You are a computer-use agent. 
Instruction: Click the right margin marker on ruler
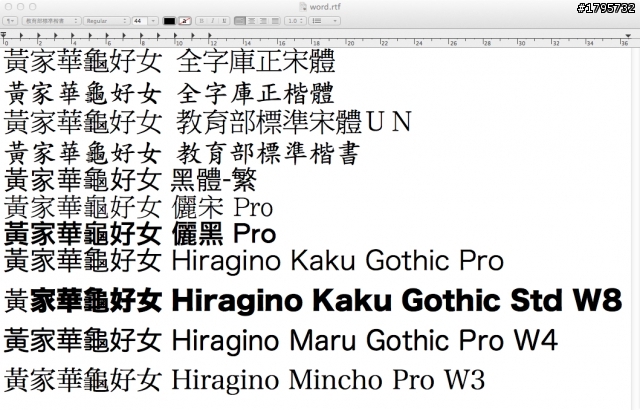click(628, 36)
